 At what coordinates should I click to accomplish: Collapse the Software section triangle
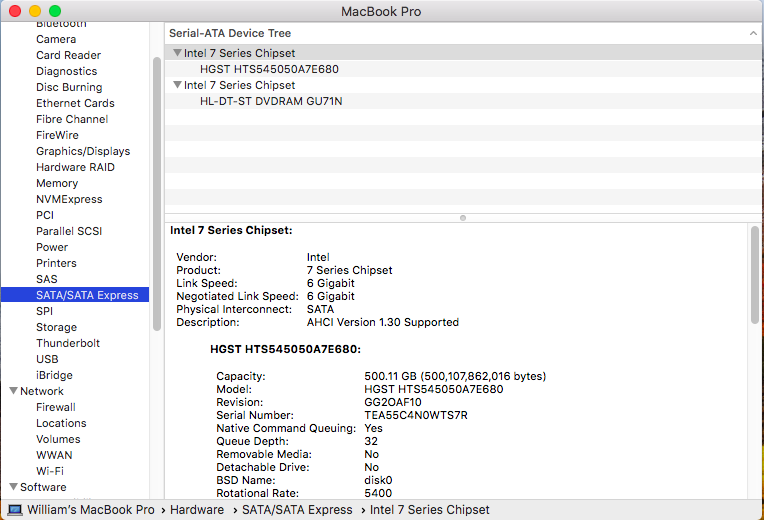coord(13,487)
